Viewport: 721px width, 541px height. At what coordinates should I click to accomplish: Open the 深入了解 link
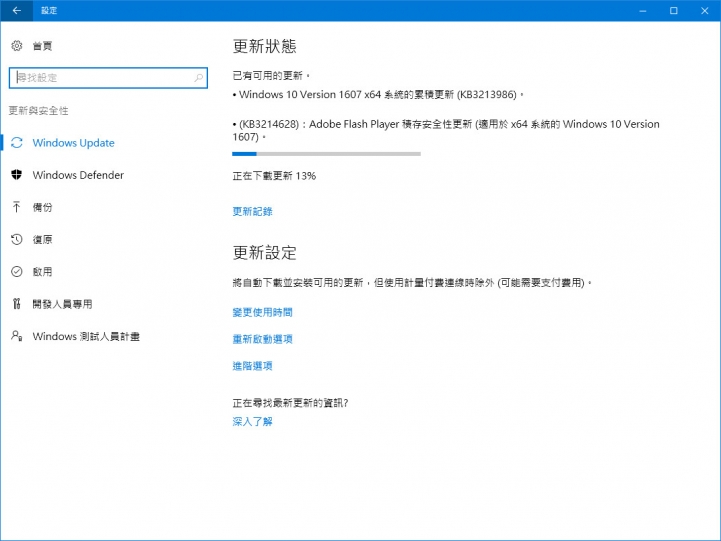[x=252, y=421]
